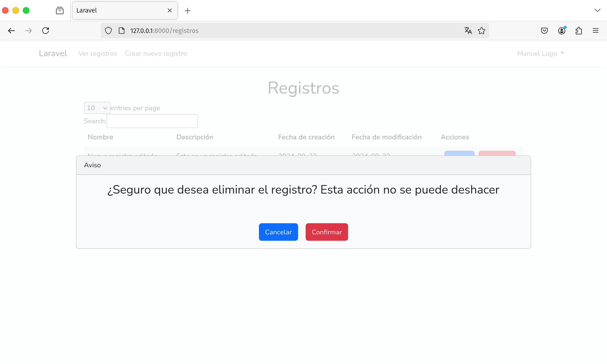
Task: Click the browser forward navigation icon
Action: pyautogui.click(x=28, y=31)
